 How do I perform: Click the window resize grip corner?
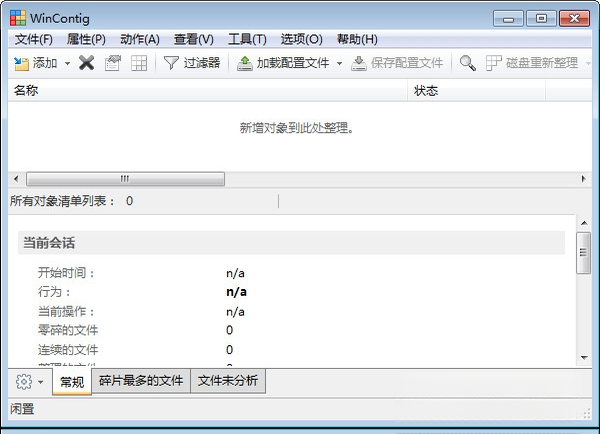click(x=586, y=413)
